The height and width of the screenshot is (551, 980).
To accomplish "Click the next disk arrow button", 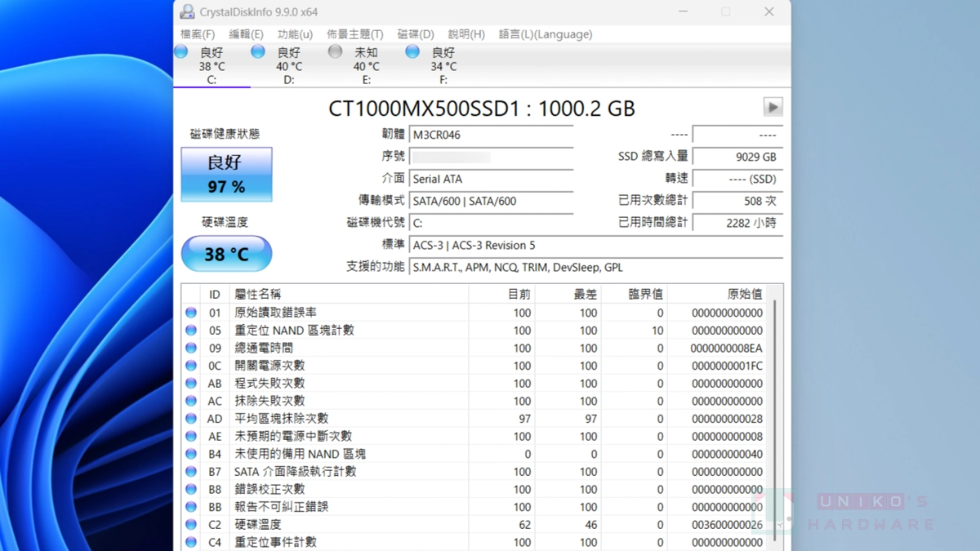I will pyautogui.click(x=773, y=107).
